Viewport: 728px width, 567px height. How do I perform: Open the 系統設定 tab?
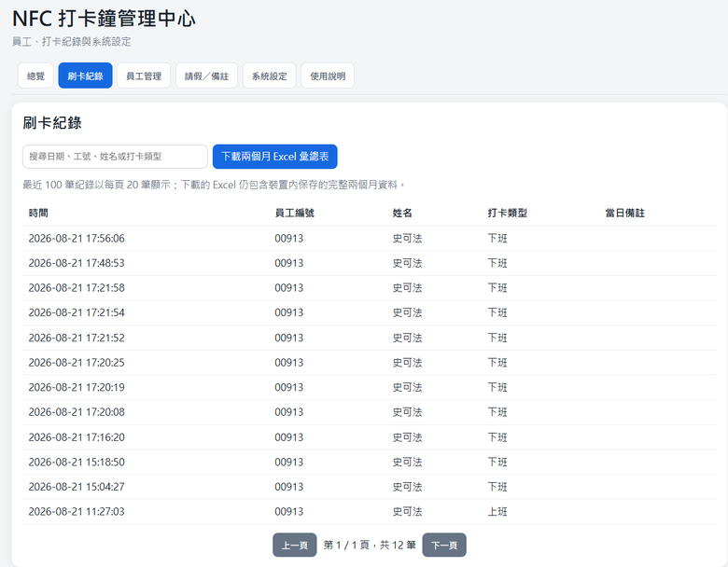point(270,76)
